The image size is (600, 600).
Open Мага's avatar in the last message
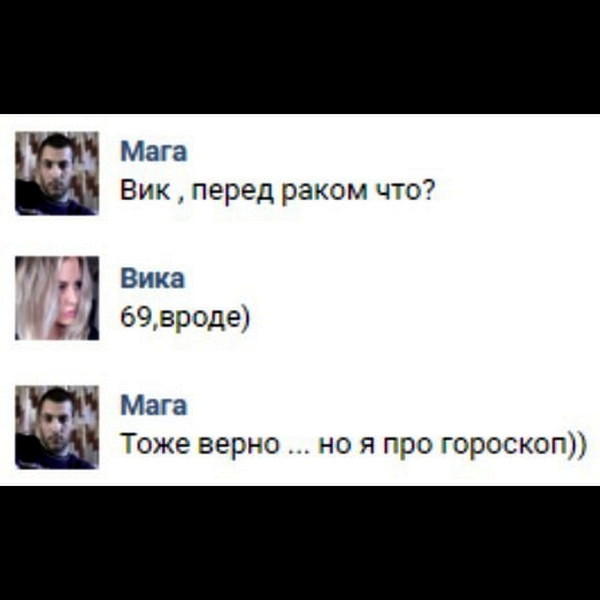[x=57, y=427]
